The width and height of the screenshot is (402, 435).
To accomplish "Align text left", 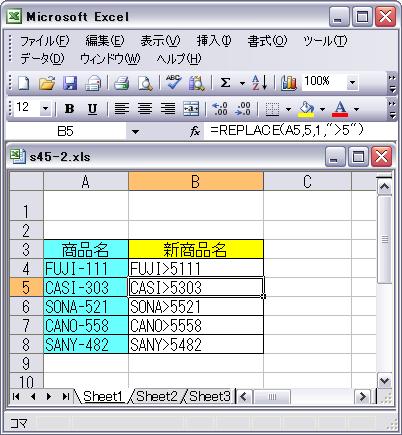I will (x=122, y=109).
